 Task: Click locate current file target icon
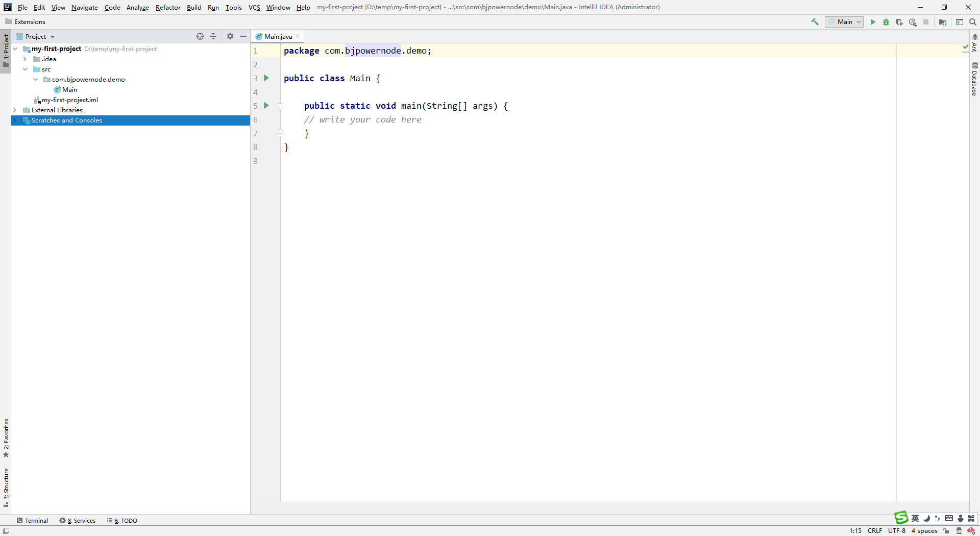200,36
